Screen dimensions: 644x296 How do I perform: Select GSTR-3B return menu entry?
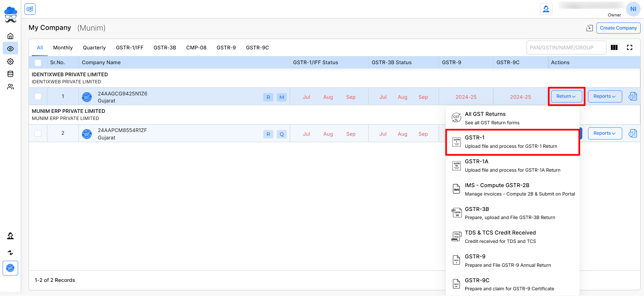[513, 213]
